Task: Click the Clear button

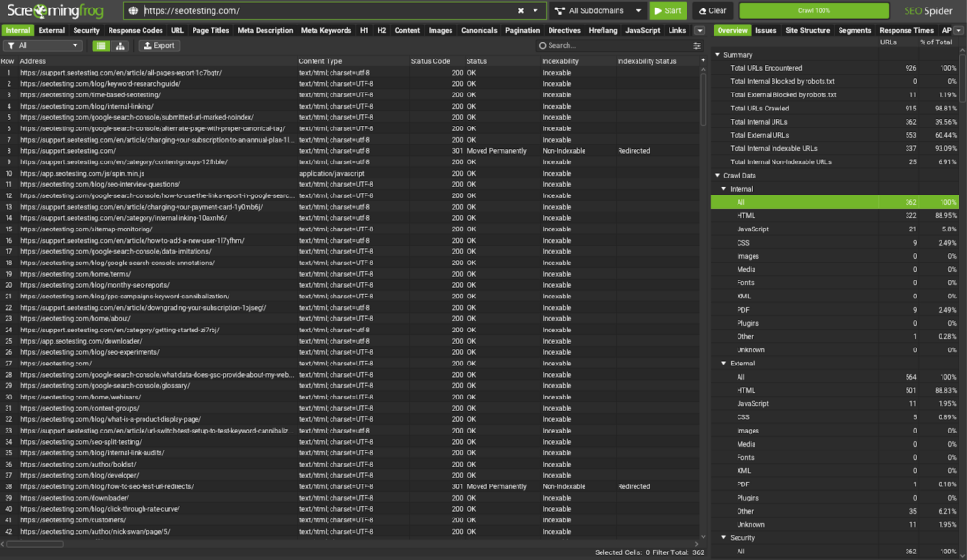Action: pyautogui.click(x=712, y=10)
